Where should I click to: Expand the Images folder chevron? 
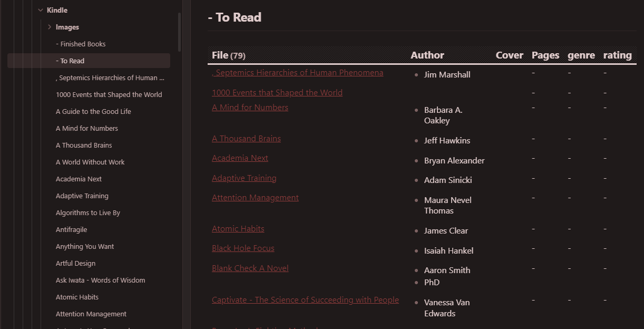coord(50,27)
